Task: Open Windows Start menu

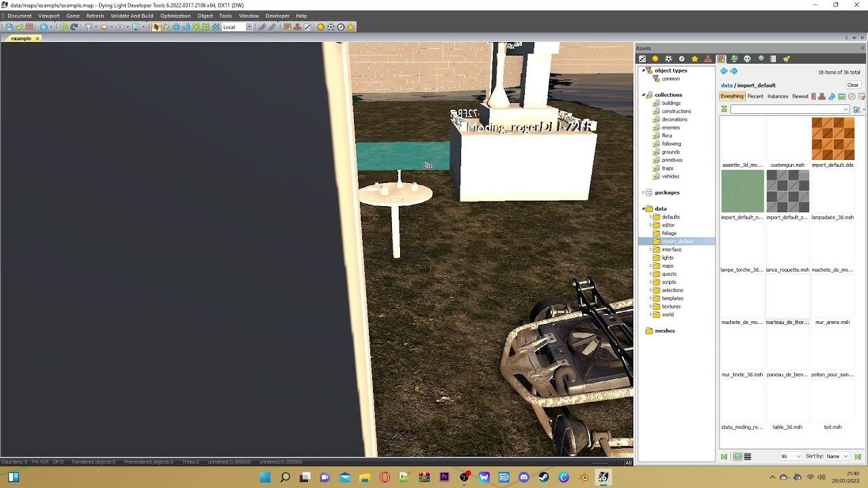Action: click(x=265, y=477)
